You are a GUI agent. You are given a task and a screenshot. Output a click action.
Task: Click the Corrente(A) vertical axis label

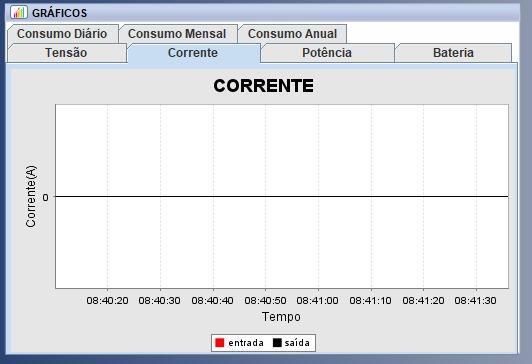31,196
